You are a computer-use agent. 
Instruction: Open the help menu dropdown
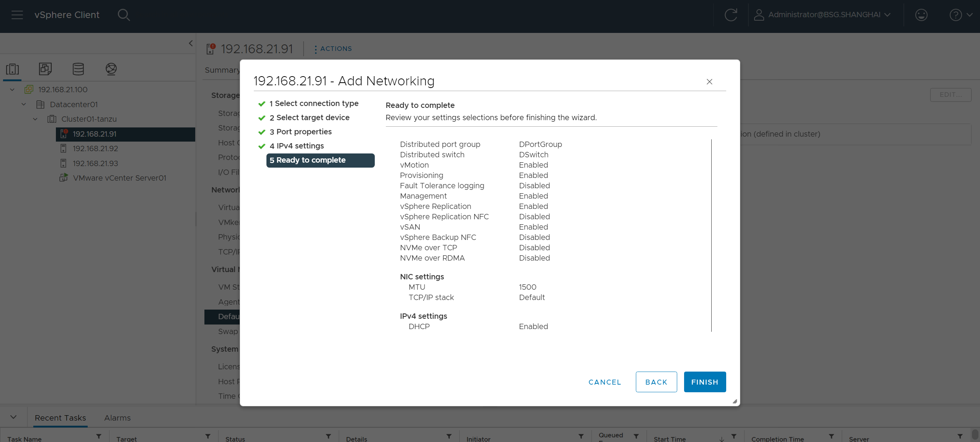[x=960, y=15]
